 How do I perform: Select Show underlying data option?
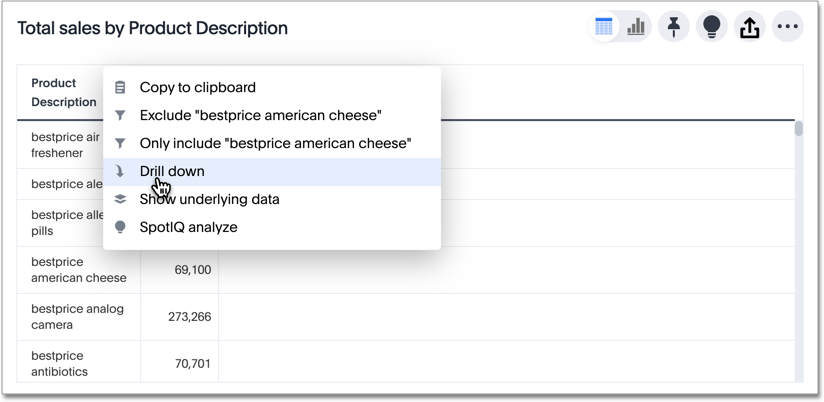click(x=209, y=199)
